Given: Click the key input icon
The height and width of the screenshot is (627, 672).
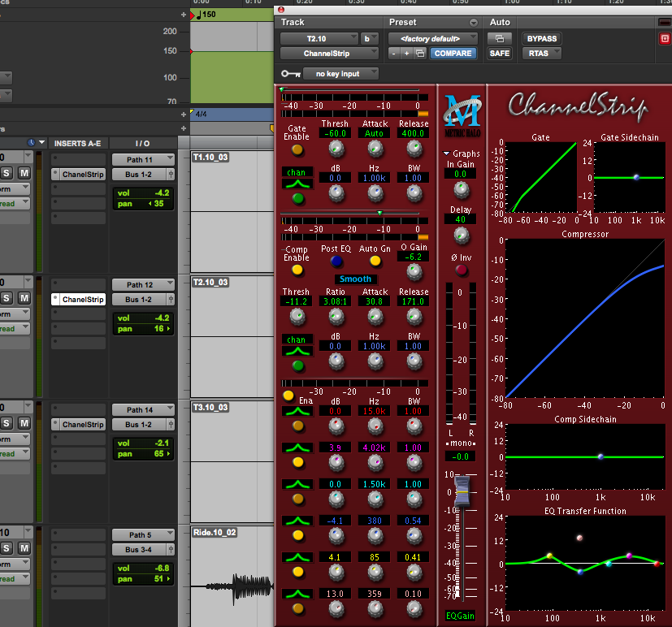Looking at the screenshot, I should click(291, 74).
